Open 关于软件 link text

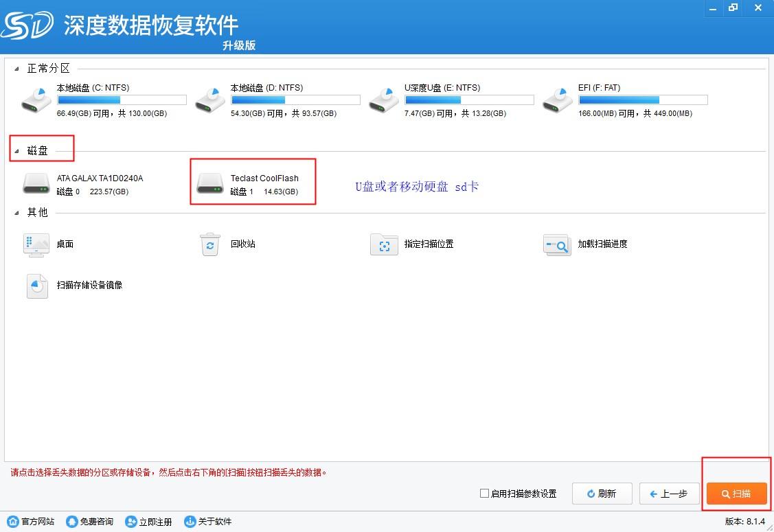pyautogui.click(x=215, y=522)
